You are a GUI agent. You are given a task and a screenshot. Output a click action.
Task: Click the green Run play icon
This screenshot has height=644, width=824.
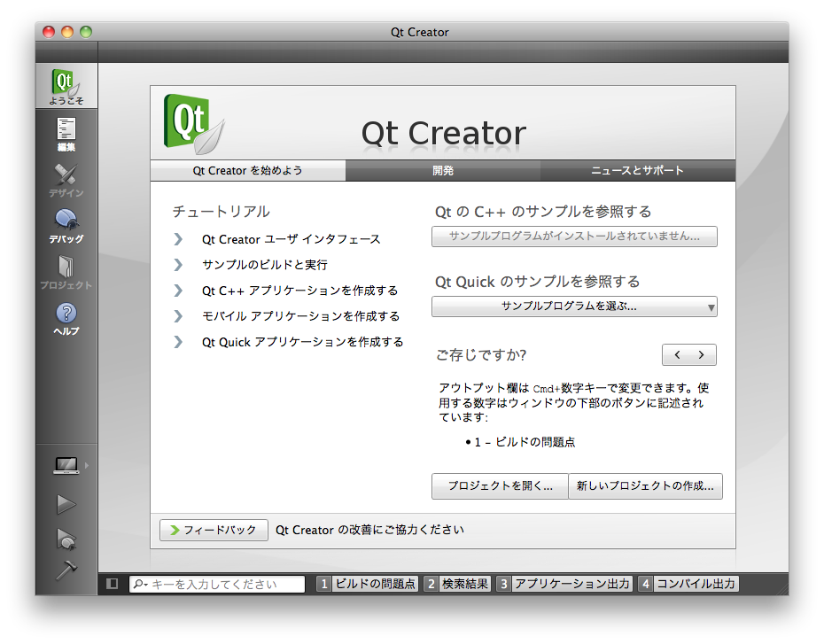pos(66,504)
